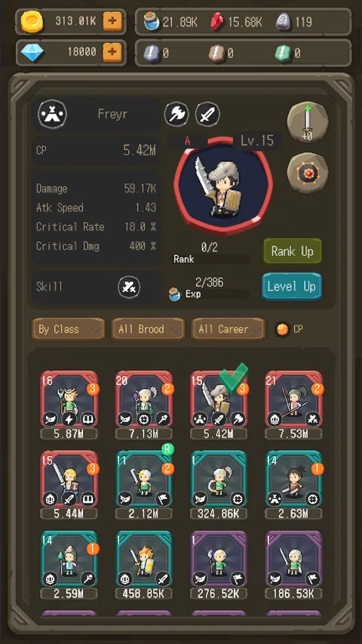The height and width of the screenshot is (644, 362).
Task: Tap the sword career icon beside Freyr
Action: tap(207, 114)
